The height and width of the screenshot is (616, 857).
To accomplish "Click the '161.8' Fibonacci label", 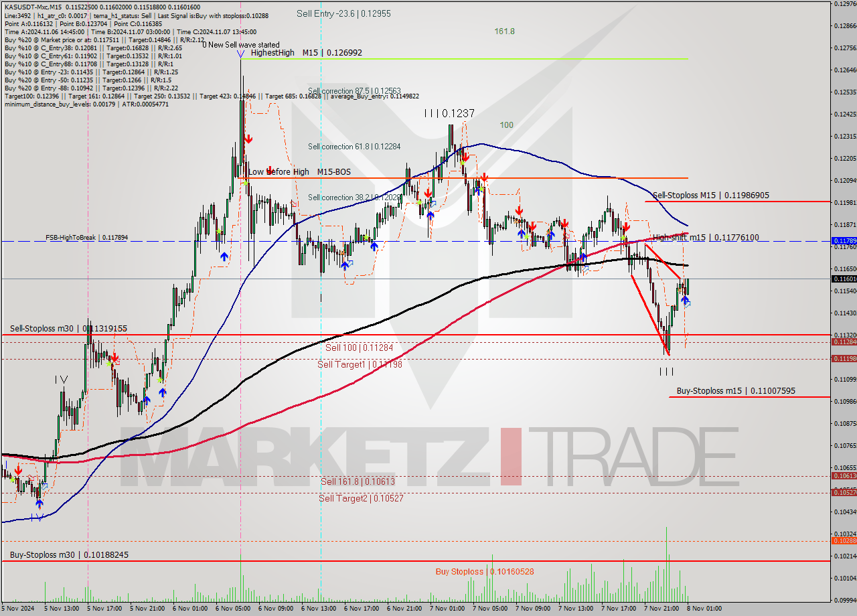I will tap(504, 31).
